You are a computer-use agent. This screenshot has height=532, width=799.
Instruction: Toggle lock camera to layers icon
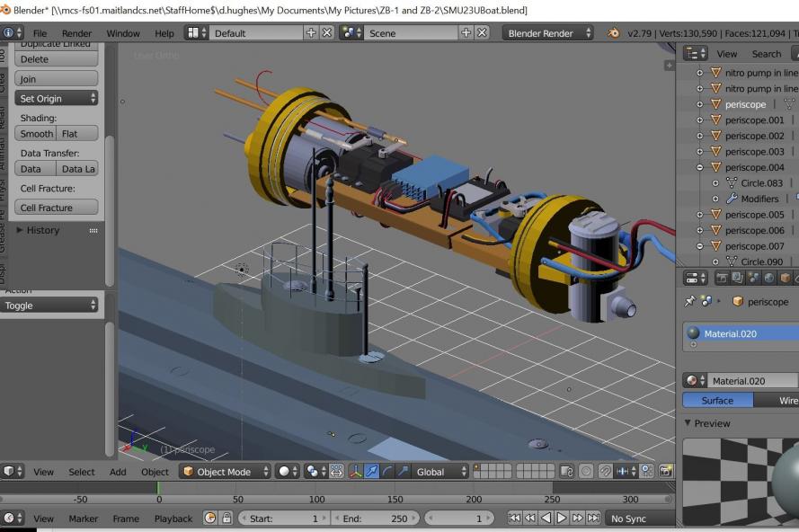coord(567,471)
